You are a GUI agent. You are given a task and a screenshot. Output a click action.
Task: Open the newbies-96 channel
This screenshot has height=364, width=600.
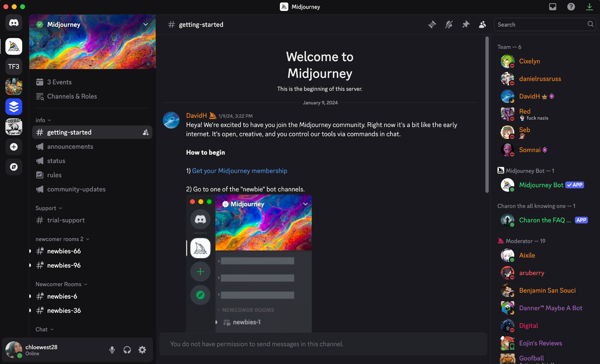coord(92,265)
